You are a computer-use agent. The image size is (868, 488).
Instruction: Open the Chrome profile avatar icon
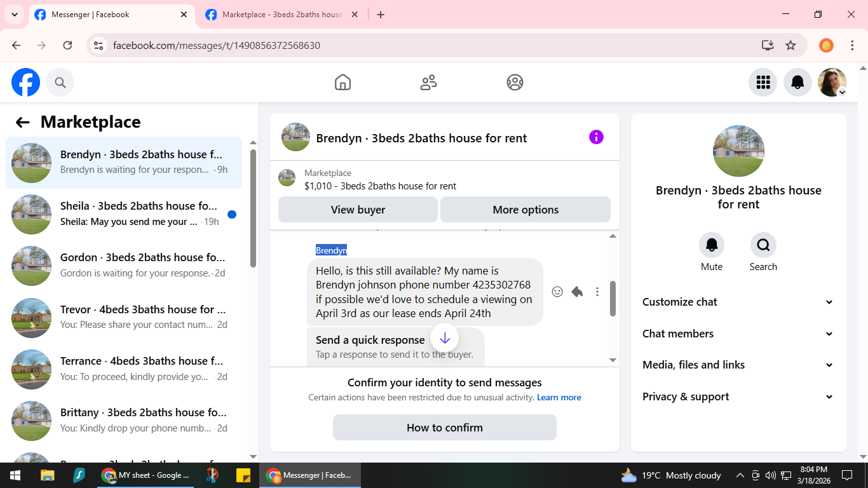click(x=826, y=46)
